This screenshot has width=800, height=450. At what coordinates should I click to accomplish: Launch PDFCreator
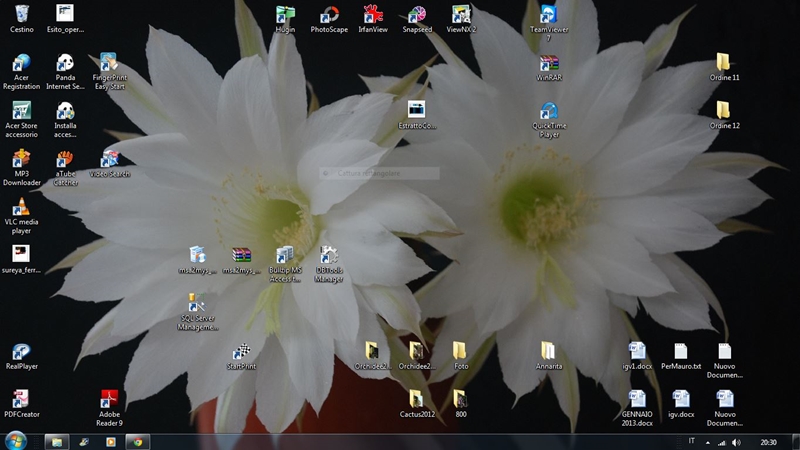(21, 404)
